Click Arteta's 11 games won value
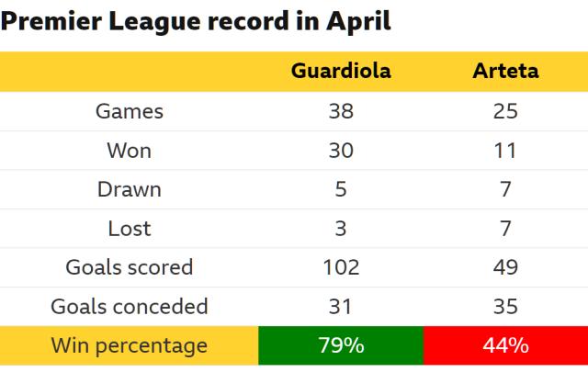 tap(505, 151)
